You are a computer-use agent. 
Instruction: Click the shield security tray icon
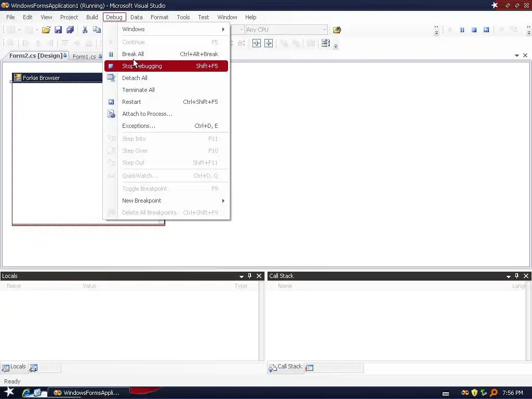pos(474,393)
